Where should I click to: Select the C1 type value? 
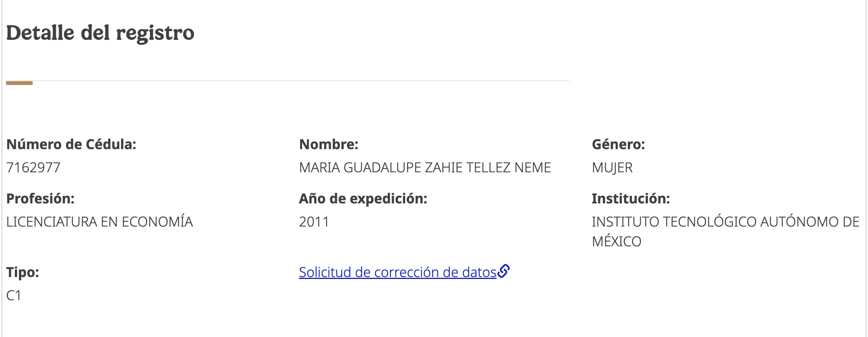pyautogui.click(x=14, y=296)
